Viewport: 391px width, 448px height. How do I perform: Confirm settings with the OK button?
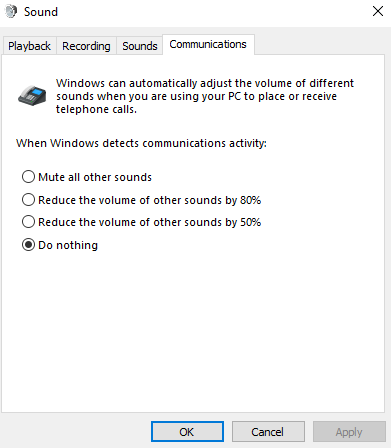click(187, 432)
